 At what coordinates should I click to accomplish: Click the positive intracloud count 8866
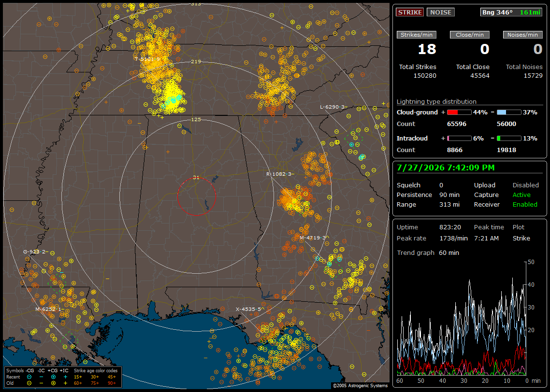455,150
